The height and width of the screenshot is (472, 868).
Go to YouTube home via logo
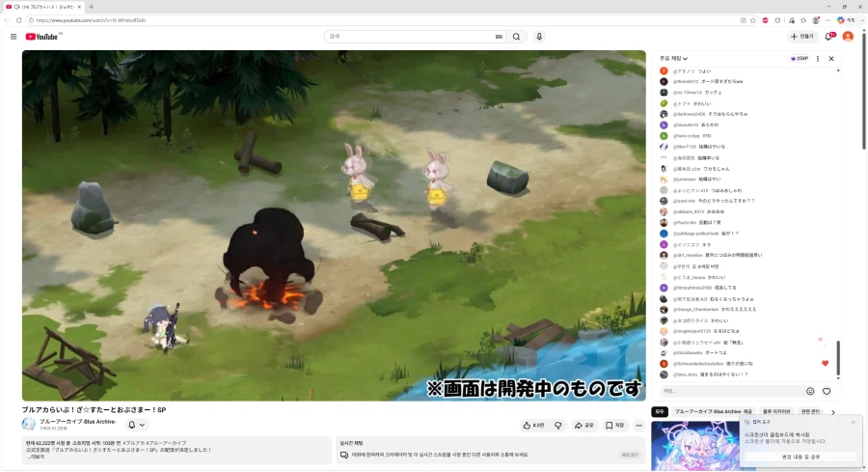point(41,37)
